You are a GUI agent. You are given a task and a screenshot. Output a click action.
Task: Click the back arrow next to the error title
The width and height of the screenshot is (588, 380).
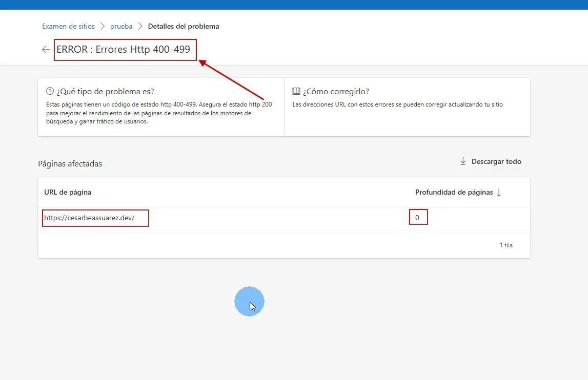pyautogui.click(x=46, y=49)
